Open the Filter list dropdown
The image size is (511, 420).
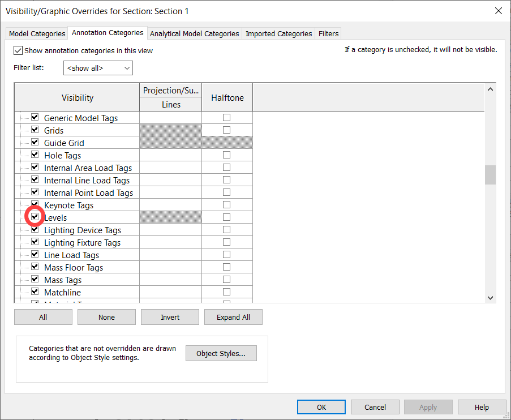[x=98, y=68]
